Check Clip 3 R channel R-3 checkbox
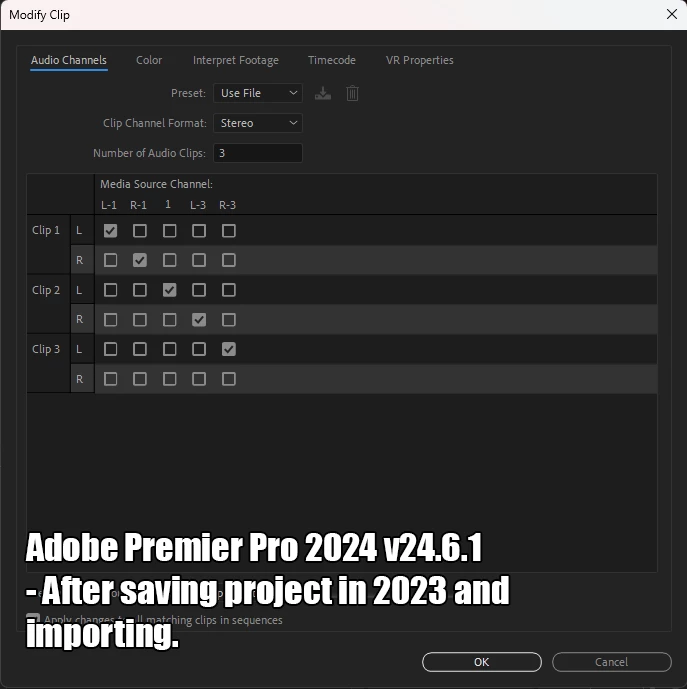Image resolution: width=687 pixels, height=689 pixels. (229, 379)
